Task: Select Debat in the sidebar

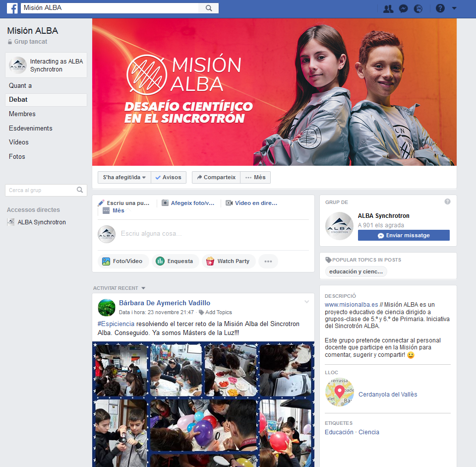Action: click(x=46, y=100)
